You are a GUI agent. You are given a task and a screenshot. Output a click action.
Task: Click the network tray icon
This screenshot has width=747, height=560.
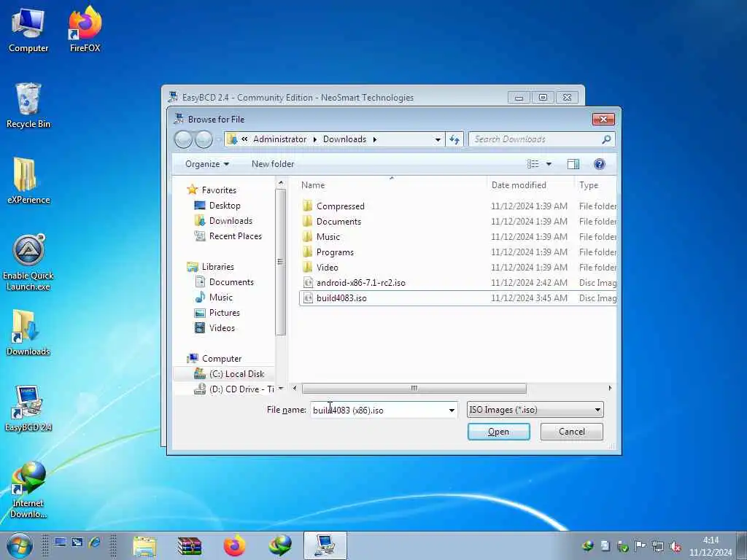(658, 547)
